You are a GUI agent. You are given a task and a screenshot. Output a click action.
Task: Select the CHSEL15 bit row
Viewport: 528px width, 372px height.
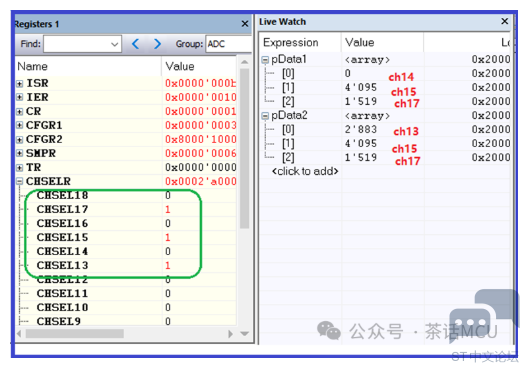(x=126, y=237)
